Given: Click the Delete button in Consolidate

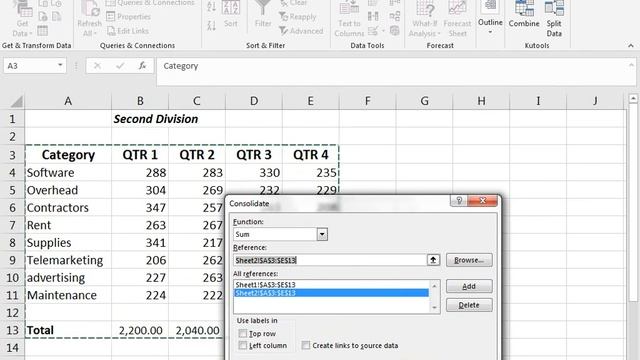Looking at the screenshot, I should point(469,305).
